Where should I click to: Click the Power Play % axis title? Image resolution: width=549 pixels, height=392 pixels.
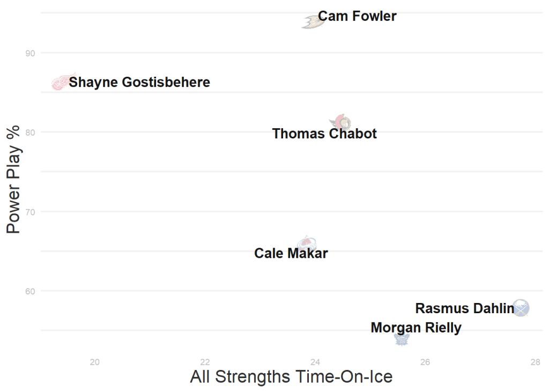[x=13, y=179]
